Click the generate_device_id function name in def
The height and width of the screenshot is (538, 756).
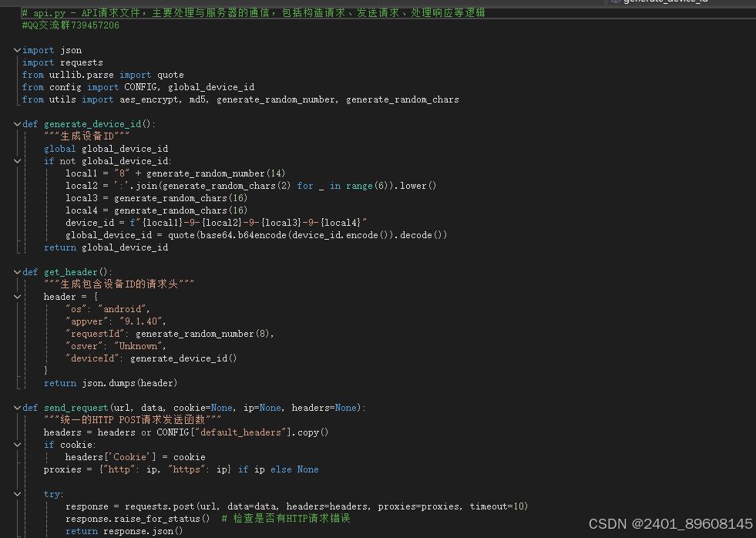89,124
